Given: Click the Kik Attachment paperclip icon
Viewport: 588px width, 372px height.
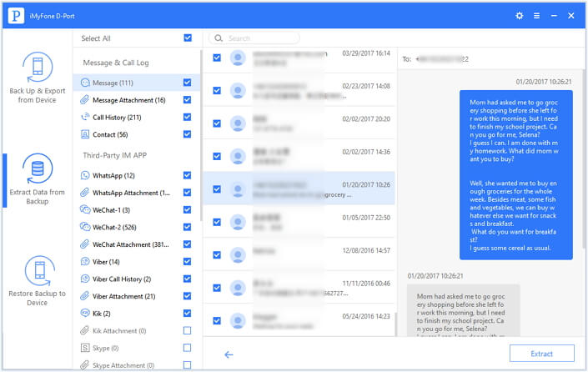Looking at the screenshot, I should pos(85,330).
